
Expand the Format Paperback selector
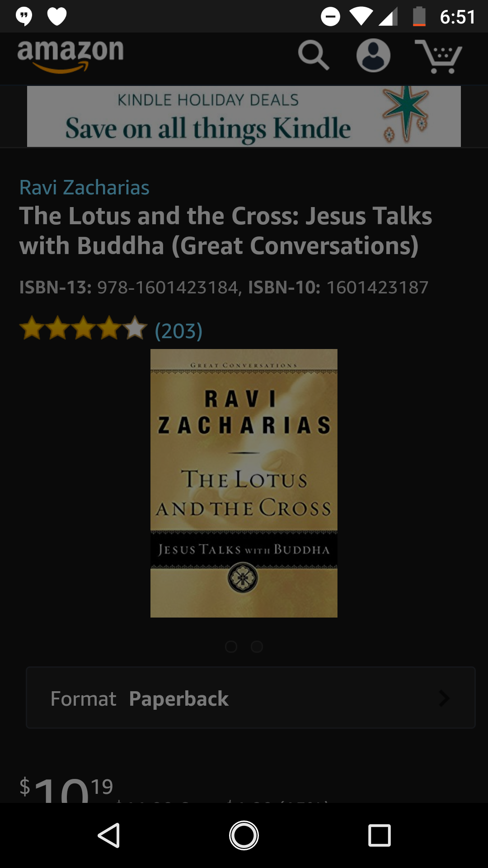tap(251, 698)
